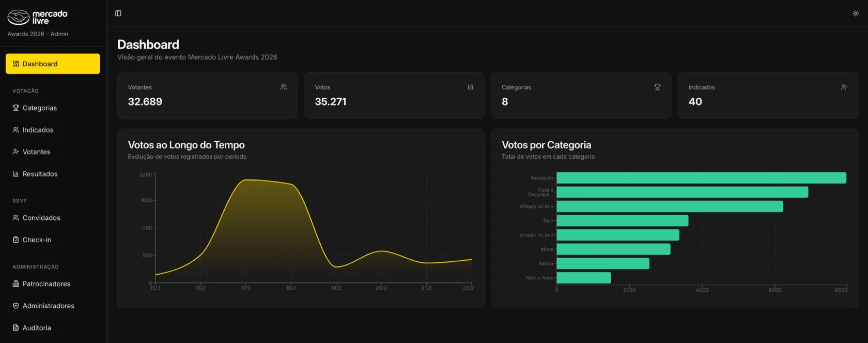Click the Check-in clipboard icon
868x343 pixels.
tap(16, 240)
